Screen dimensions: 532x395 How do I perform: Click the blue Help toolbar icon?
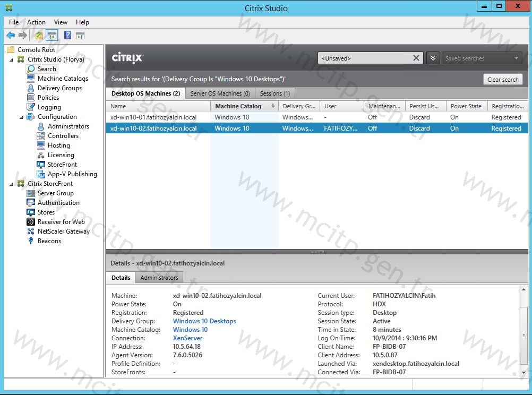click(67, 35)
